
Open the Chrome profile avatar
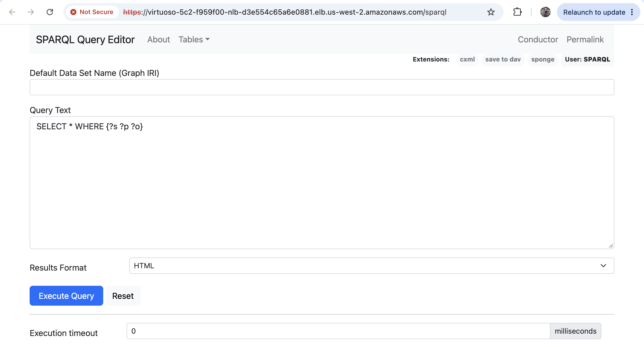click(x=545, y=12)
